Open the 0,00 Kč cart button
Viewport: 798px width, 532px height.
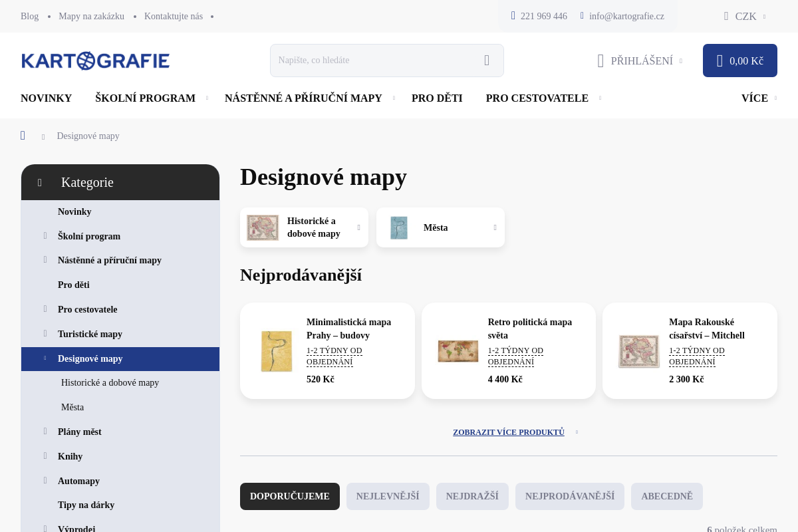(740, 61)
